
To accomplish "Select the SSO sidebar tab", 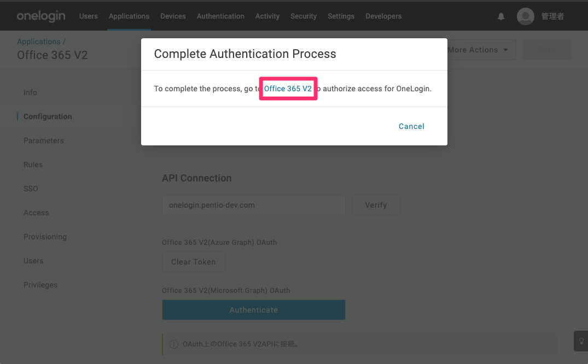I will [x=31, y=189].
